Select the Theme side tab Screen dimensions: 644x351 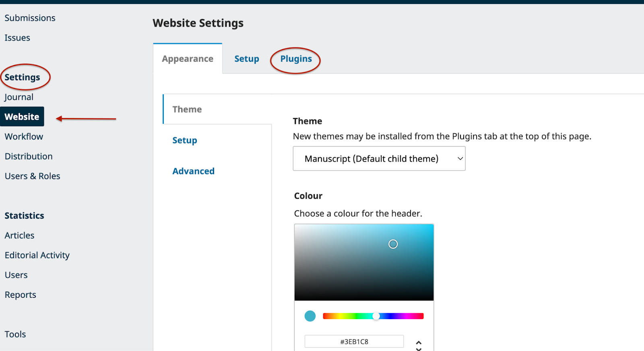(187, 109)
